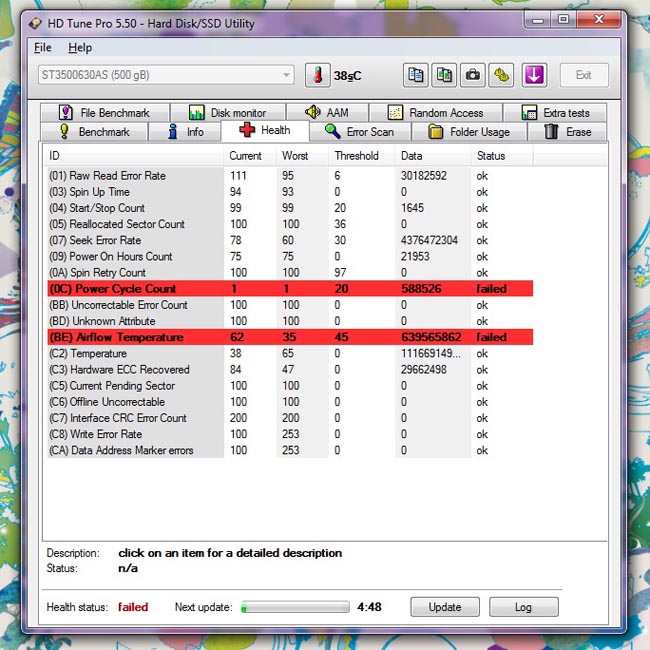Open the Error Scan tab
Screen dimensions: 650x650
(x=360, y=132)
